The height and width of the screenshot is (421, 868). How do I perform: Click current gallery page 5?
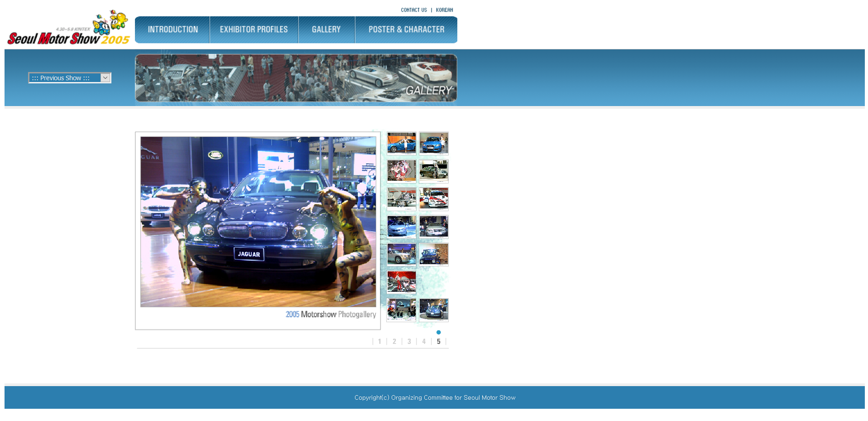(x=438, y=342)
